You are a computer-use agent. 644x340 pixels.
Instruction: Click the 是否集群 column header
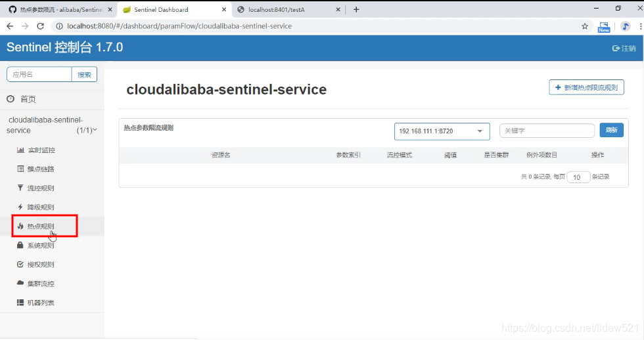[x=496, y=155]
